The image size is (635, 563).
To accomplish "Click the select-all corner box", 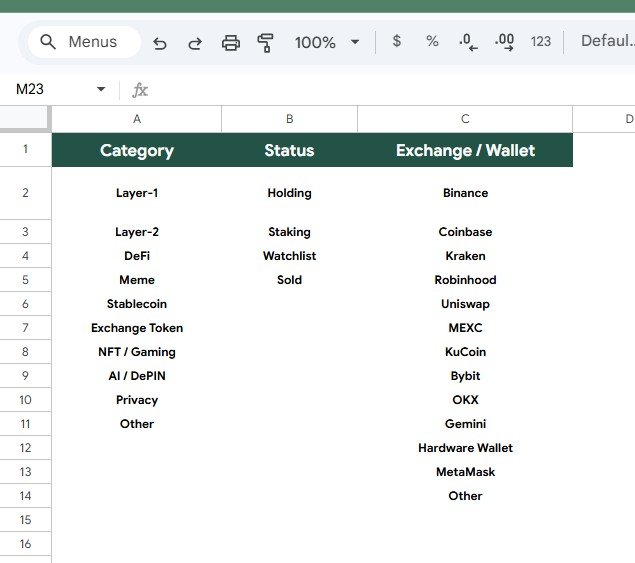I will [x=26, y=119].
